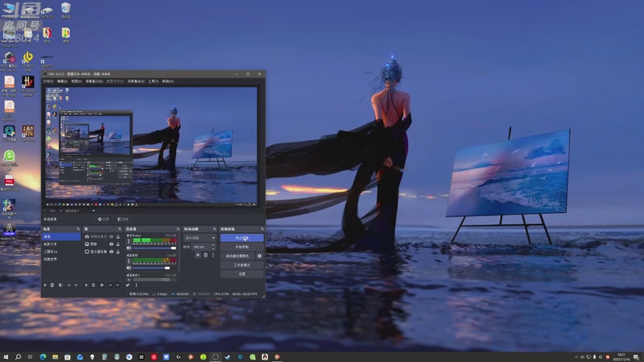Add a configurable scene transition with the plus
Screen dimensions: 644x362
(x=197, y=255)
